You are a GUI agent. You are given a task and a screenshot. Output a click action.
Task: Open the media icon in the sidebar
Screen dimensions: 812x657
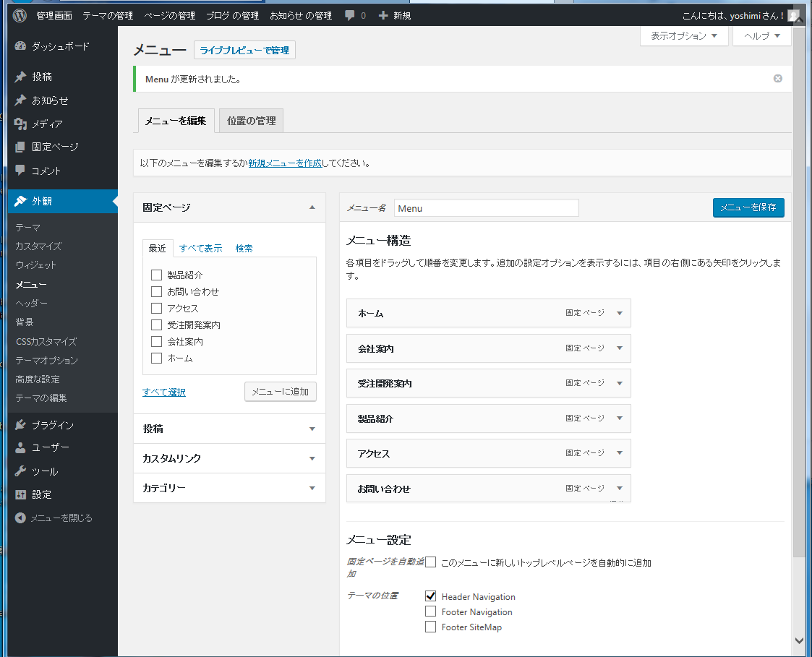click(x=20, y=124)
